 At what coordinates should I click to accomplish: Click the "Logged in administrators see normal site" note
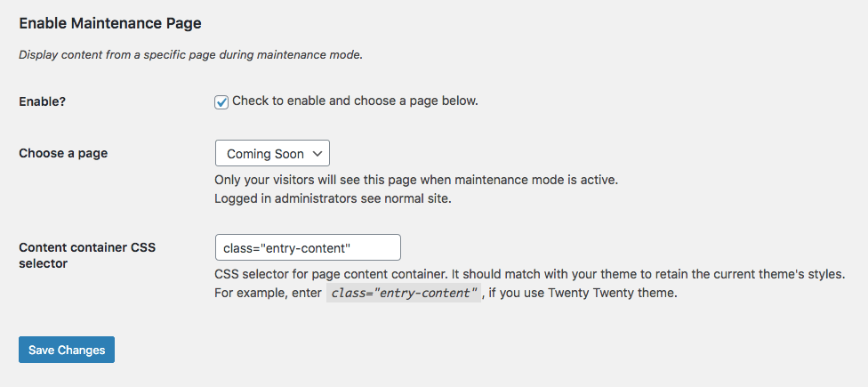[334, 198]
